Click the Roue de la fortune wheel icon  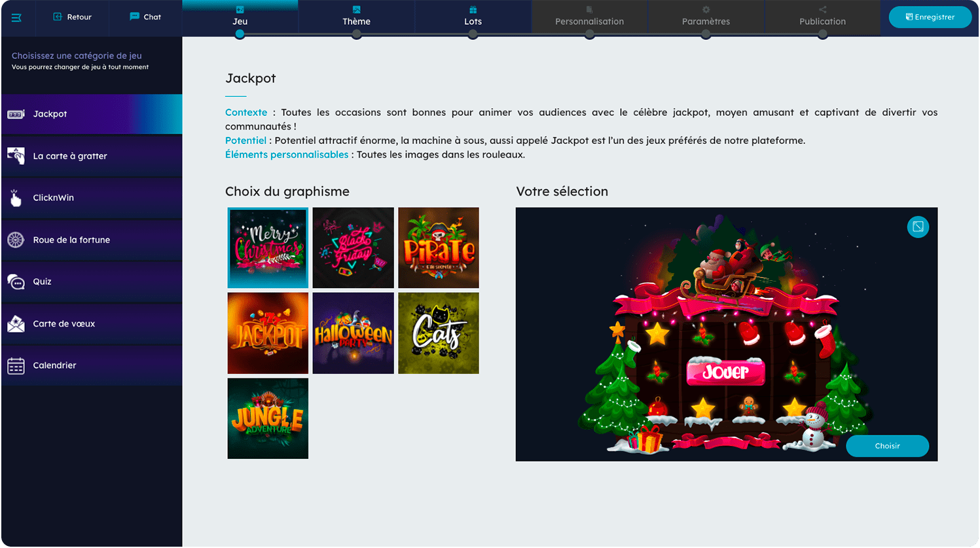pos(16,239)
